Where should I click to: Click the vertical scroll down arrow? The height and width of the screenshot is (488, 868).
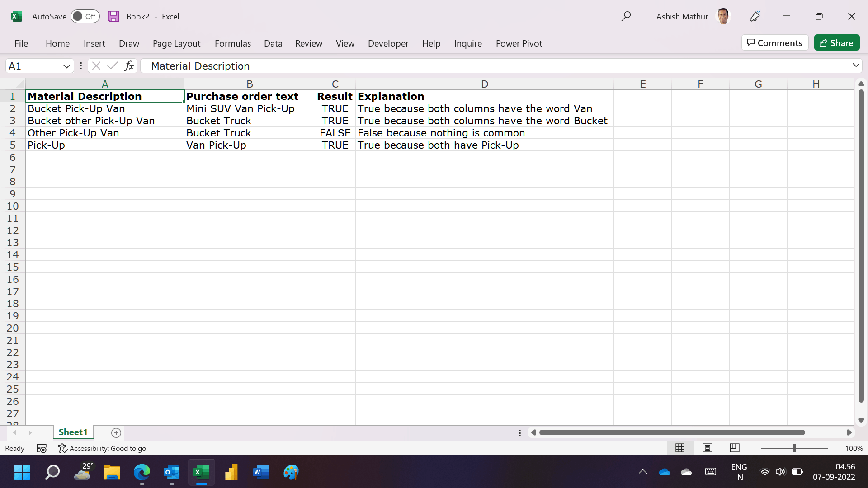[x=861, y=420]
